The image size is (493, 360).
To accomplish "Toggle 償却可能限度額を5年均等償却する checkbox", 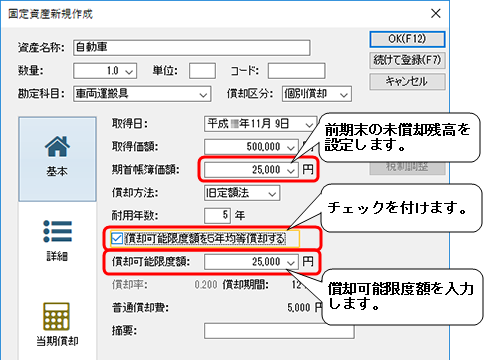I will (x=117, y=238).
